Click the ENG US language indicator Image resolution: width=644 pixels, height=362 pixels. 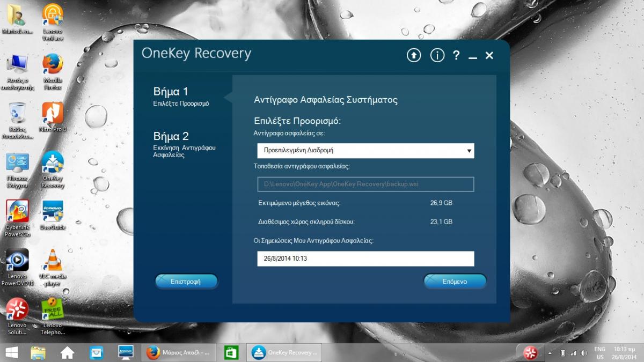point(600,353)
